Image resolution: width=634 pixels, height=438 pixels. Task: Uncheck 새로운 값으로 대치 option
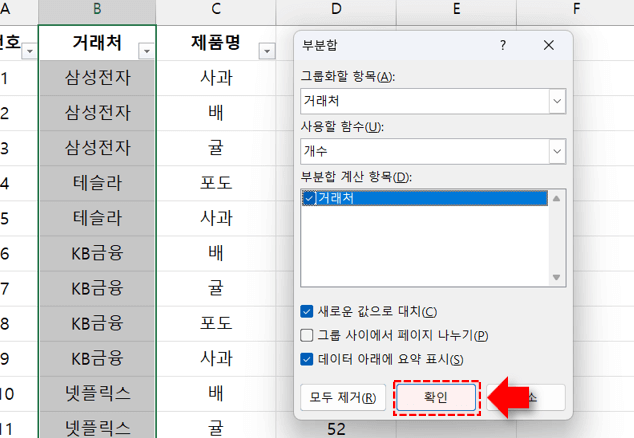point(308,312)
